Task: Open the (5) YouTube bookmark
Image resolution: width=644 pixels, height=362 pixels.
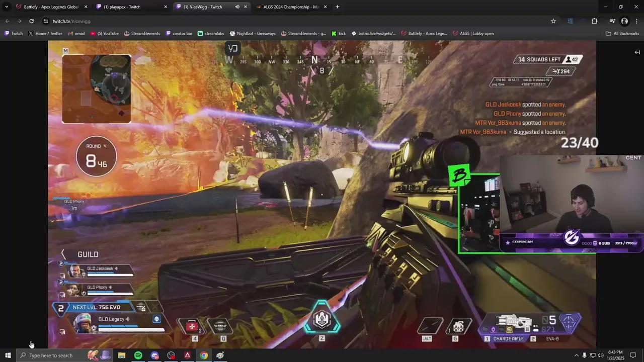Action: click(105, 34)
